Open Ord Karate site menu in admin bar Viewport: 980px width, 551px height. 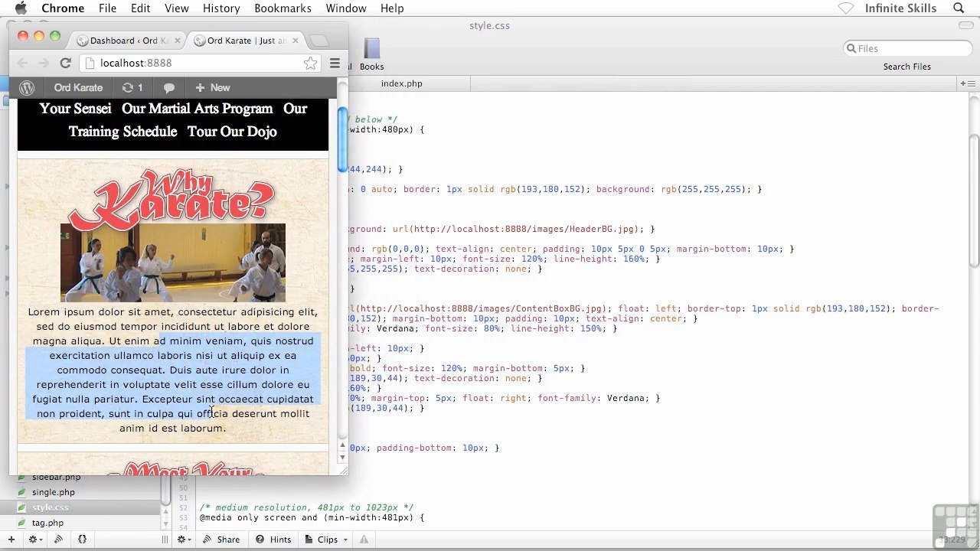click(78, 87)
